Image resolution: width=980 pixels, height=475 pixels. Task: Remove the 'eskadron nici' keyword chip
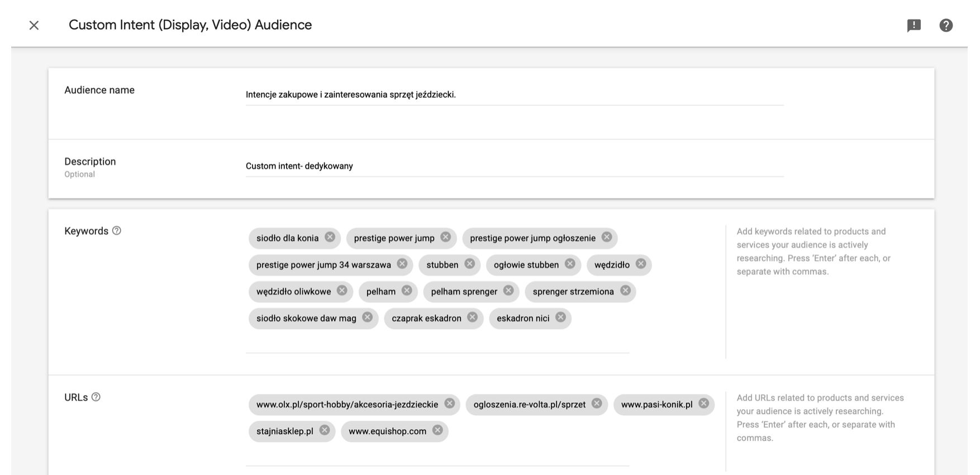(x=560, y=317)
